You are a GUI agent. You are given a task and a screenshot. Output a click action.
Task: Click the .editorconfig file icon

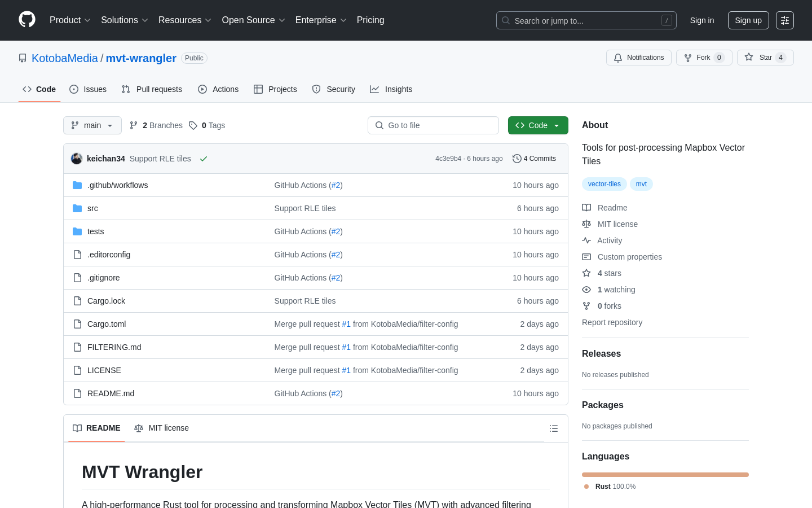point(77,255)
